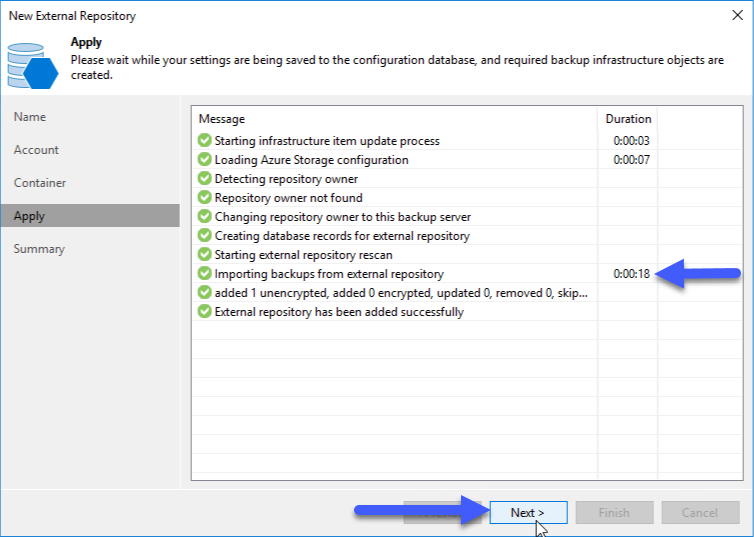This screenshot has width=754, height=537.
Task: Go to the Account wizard step
Action: click(36, 150)
